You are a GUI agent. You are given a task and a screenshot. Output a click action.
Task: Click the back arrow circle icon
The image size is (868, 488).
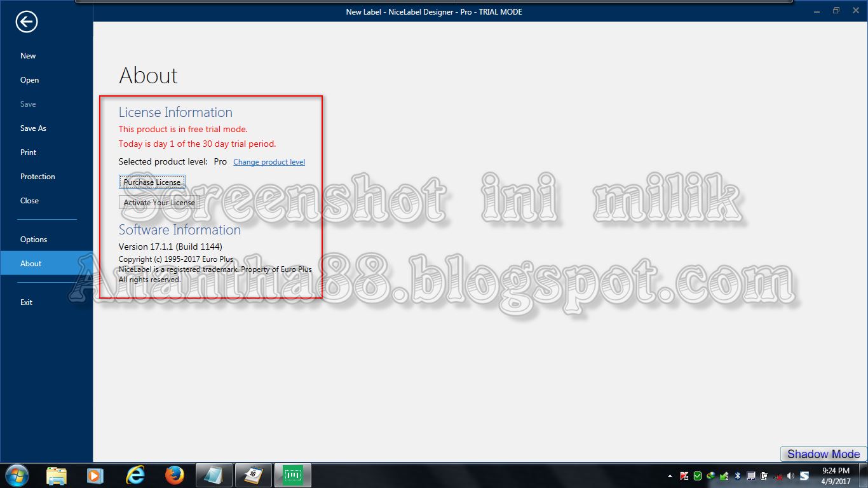tap(27, 22)
